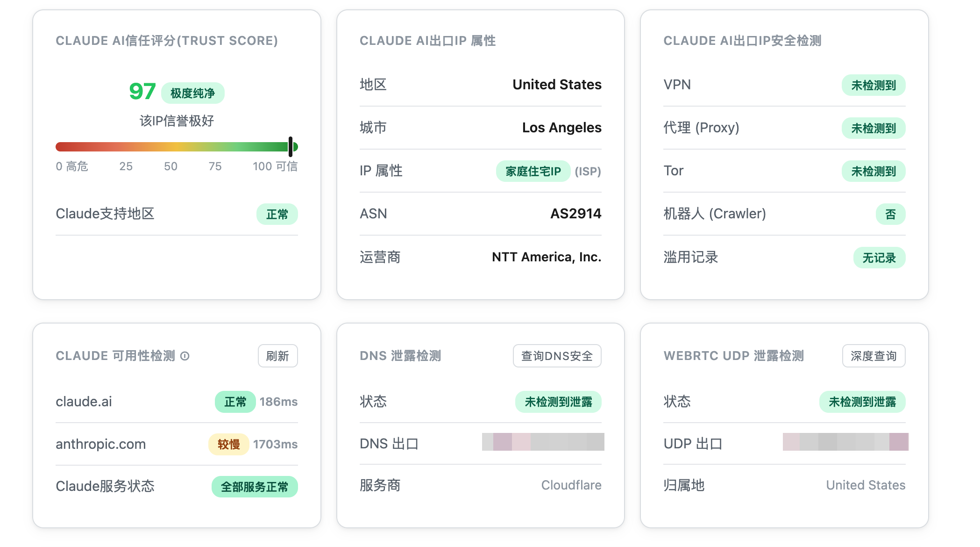This screenshot has width=980, height=547.
Task: Select the Los Angeles city value
Action: 561,128
